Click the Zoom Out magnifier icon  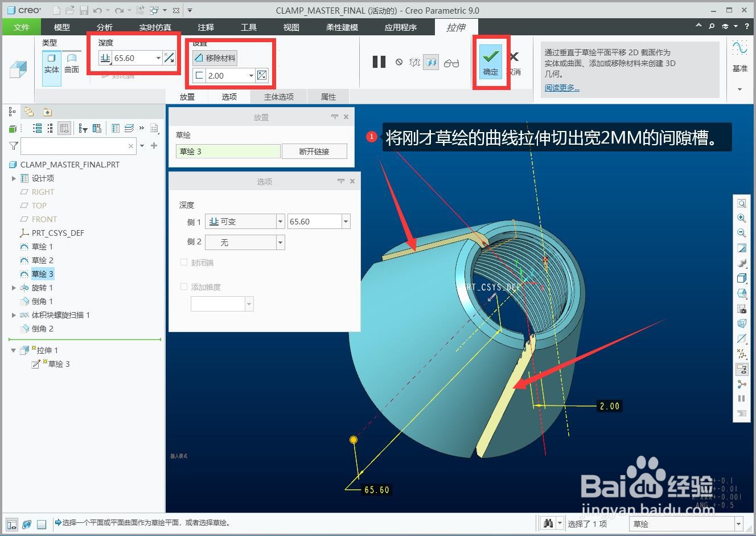pos(742,233)
